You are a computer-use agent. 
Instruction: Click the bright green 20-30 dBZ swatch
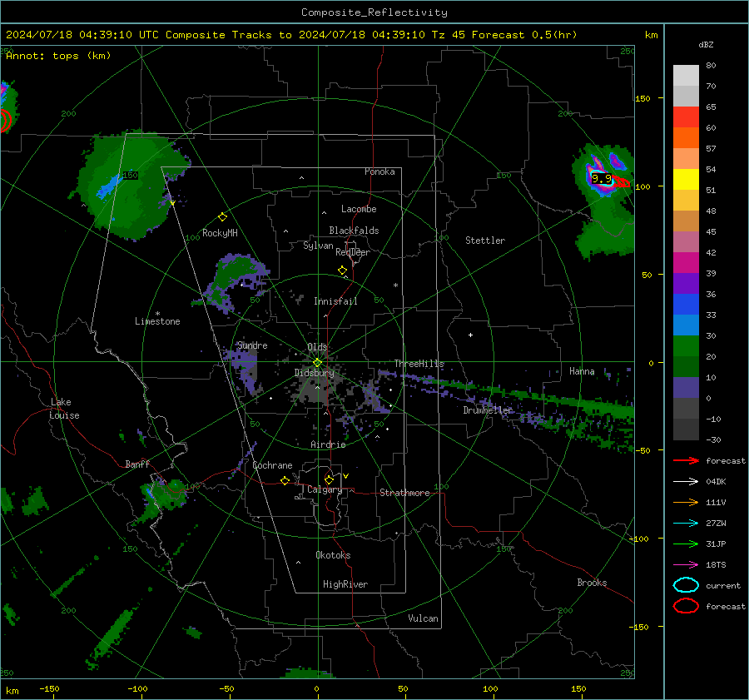pos(686,346)
